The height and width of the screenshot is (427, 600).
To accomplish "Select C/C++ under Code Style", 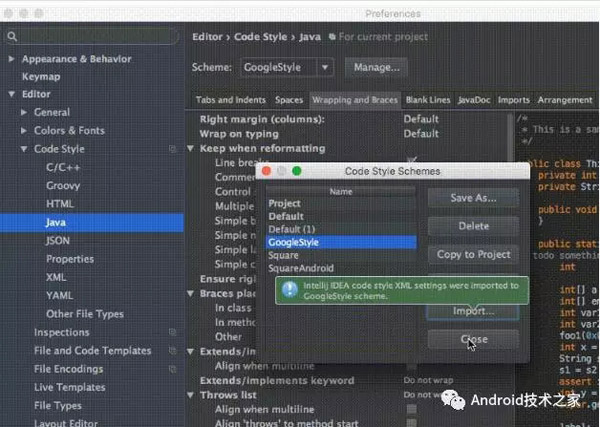I will [63, 167].
